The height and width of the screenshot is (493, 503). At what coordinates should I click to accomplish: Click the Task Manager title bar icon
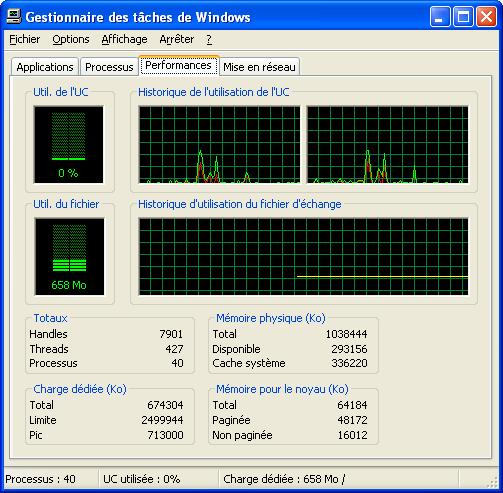coord(13,17)
